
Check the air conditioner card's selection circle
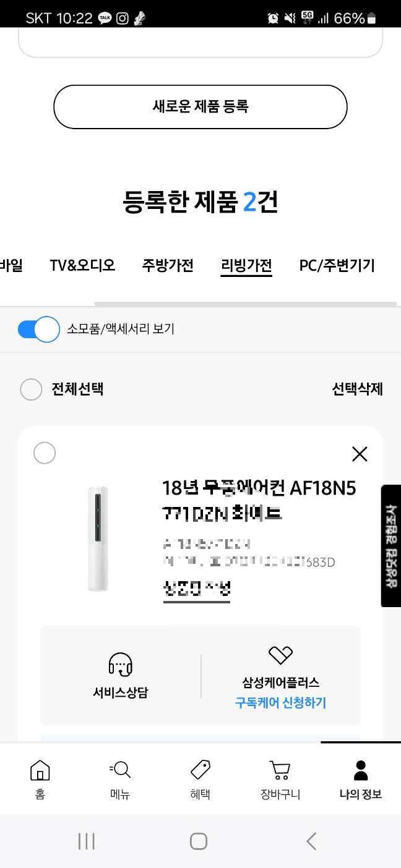pos(44,453)
